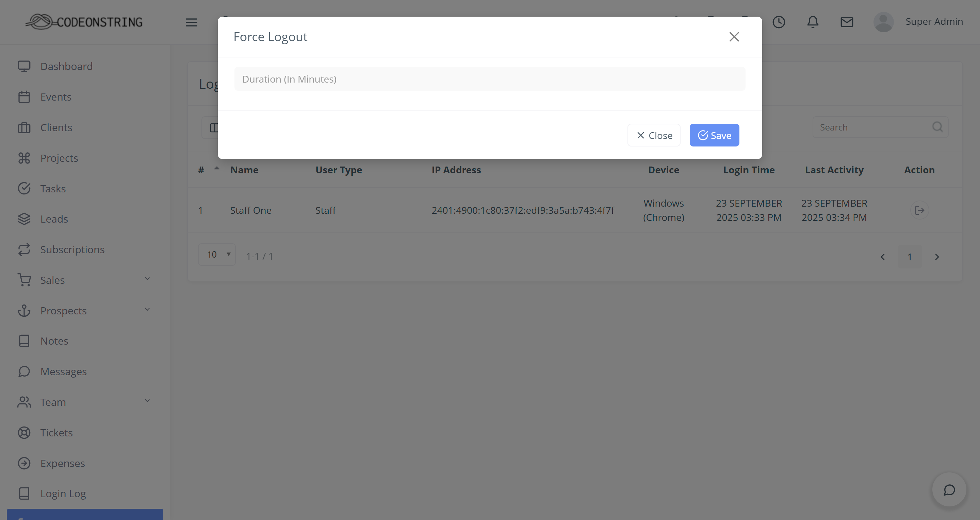Open the clock timer icon in header
This screenshot has height=520, width=980.
pyautogui.click(x=778, y=22)
